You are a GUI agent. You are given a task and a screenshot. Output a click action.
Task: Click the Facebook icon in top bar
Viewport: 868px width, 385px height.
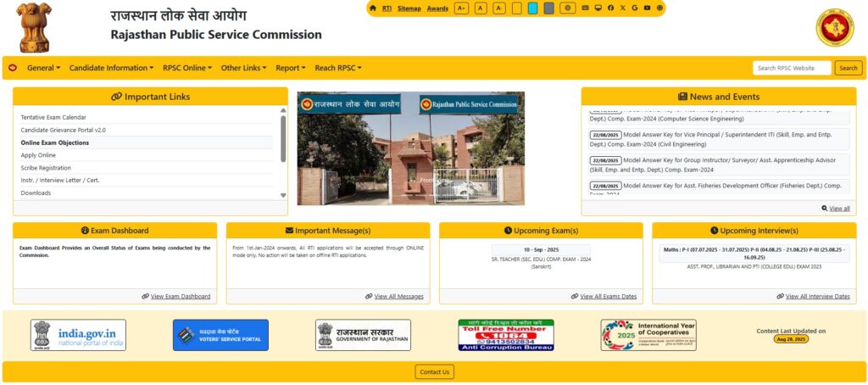610,8
